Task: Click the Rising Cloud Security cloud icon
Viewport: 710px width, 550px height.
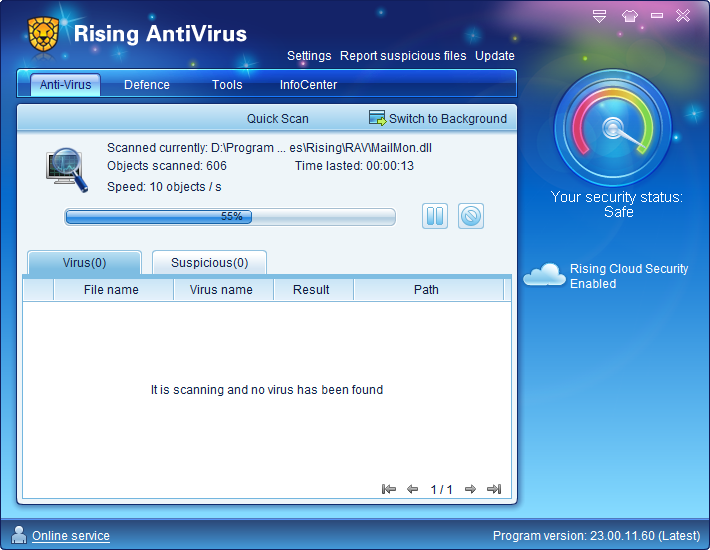Action: click(544, 274)
